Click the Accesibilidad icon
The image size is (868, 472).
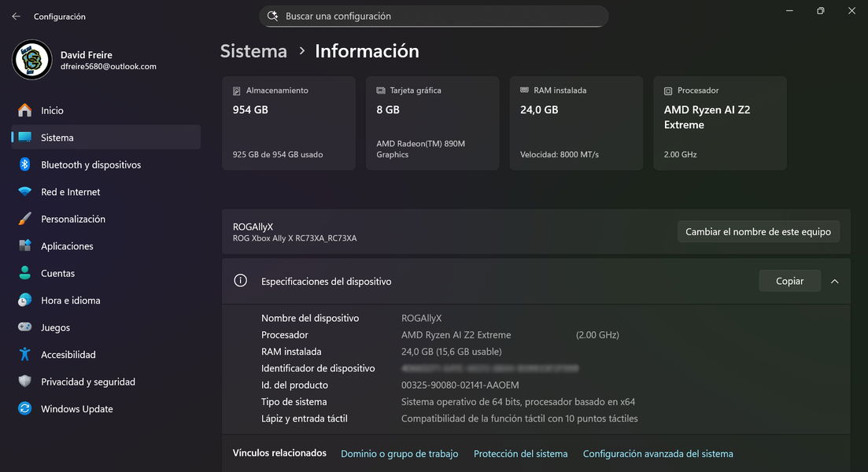click(25, 355)
